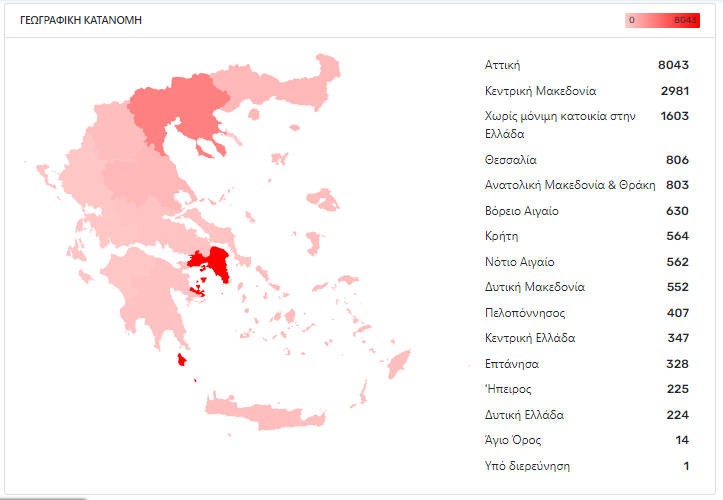Click the ΓΕΩΓΡΑΦΙΚΗ ΚΑΤΑΝΟΜΗ panel title

pos(81,20)
